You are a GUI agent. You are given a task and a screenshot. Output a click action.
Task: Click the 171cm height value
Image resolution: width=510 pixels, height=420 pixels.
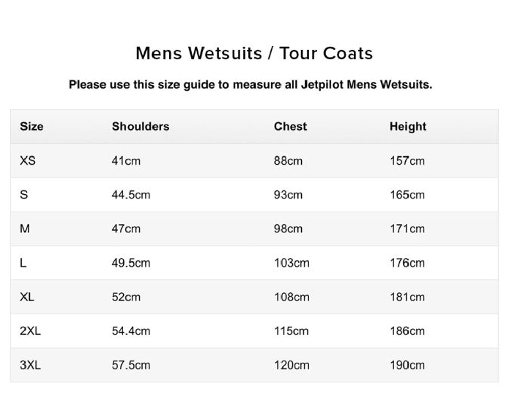point(407,229)
